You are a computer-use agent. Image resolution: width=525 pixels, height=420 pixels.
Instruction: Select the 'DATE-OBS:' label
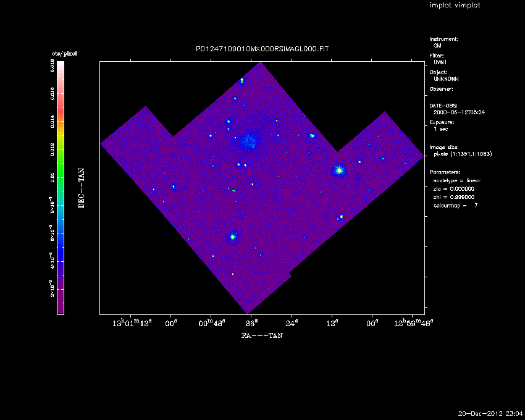click(443, 106)
